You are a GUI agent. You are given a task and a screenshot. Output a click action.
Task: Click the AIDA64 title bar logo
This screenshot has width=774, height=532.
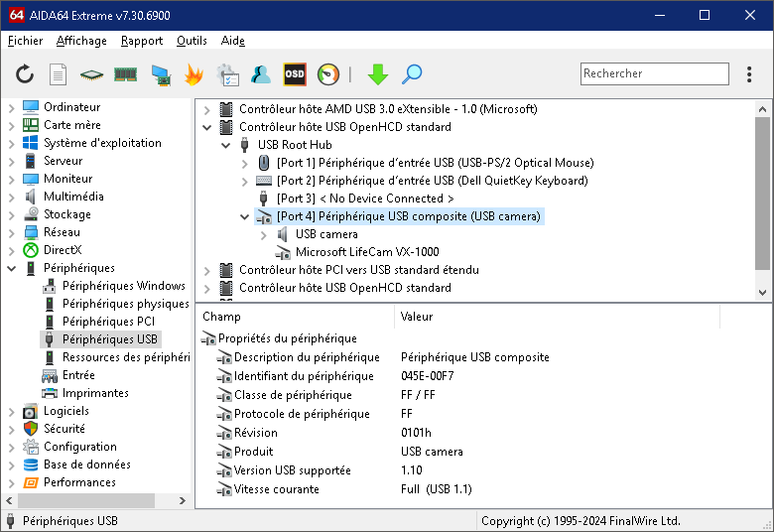coord(16,15)
